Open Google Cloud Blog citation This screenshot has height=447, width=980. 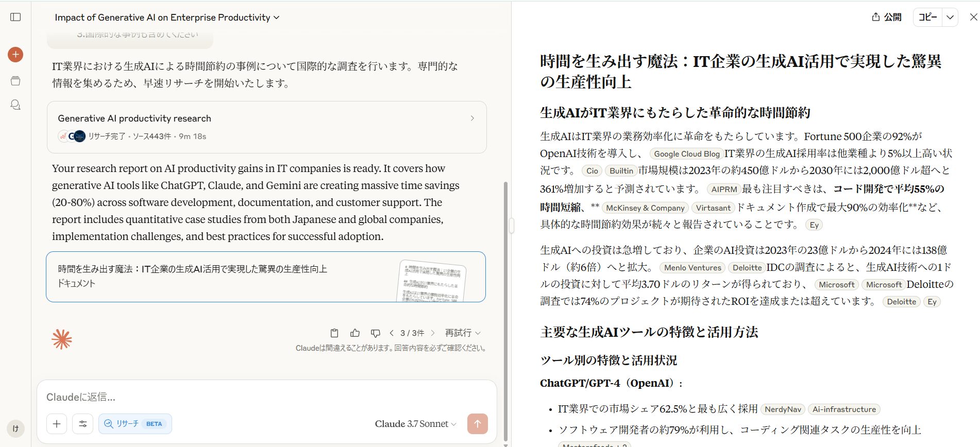[686, 154]
